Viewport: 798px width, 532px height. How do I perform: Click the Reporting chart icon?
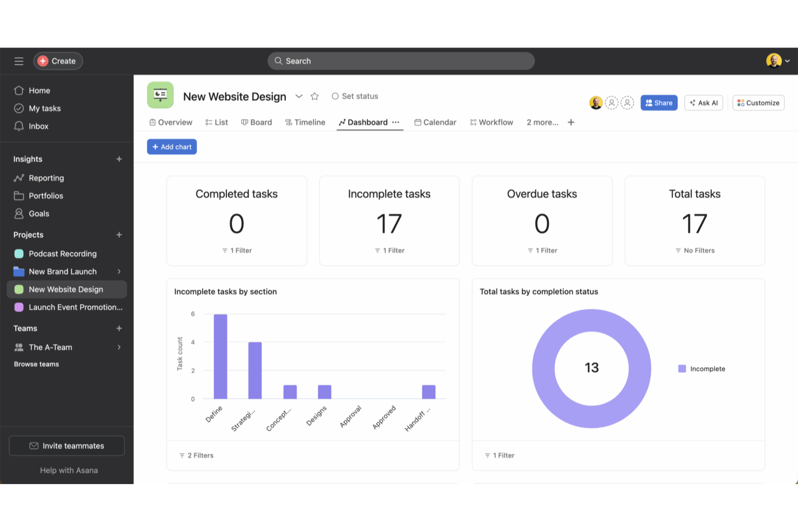19,177
